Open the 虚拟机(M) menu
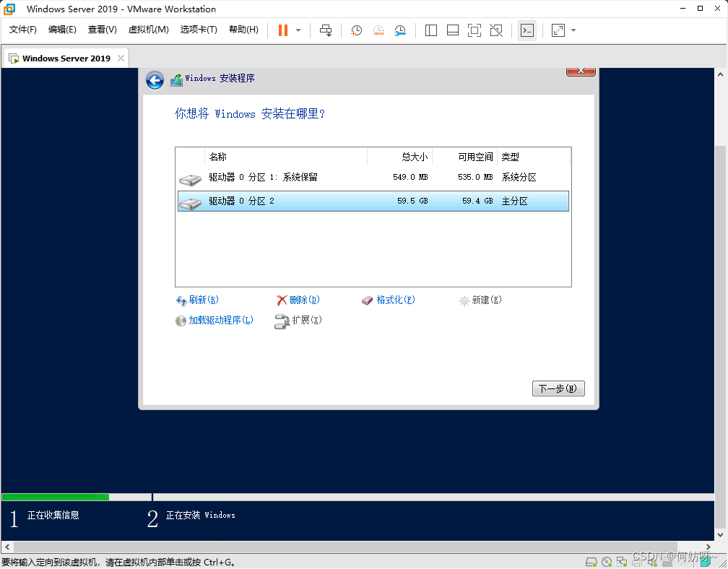 (149, 30)
